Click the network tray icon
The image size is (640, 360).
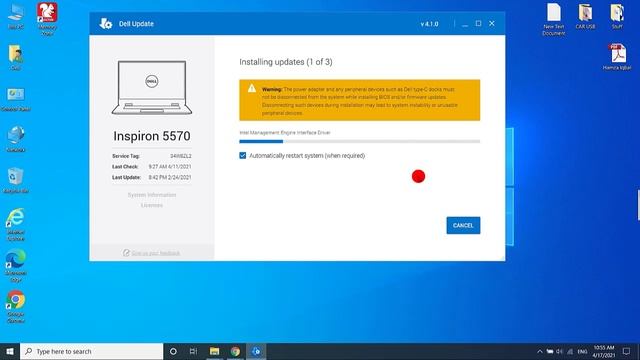coord(570,351)
